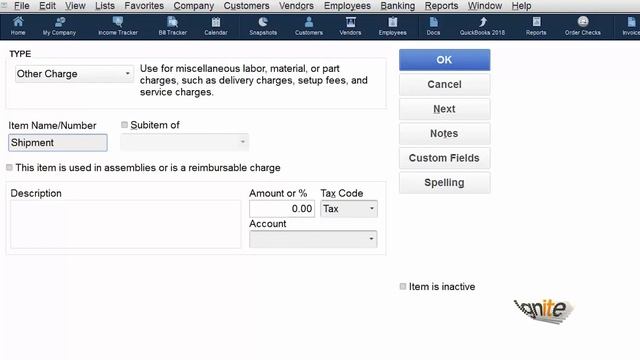Open the Banking menu

398,6
